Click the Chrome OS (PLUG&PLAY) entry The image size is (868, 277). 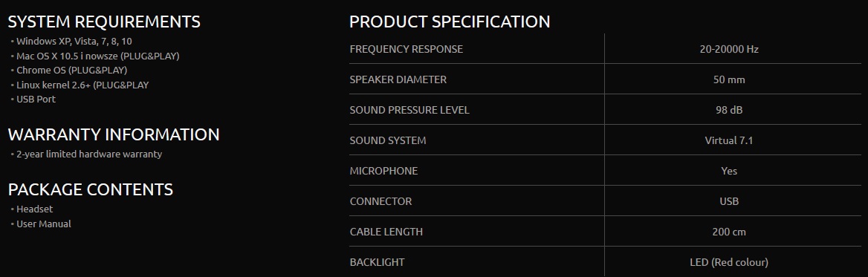tap(72, 71)
